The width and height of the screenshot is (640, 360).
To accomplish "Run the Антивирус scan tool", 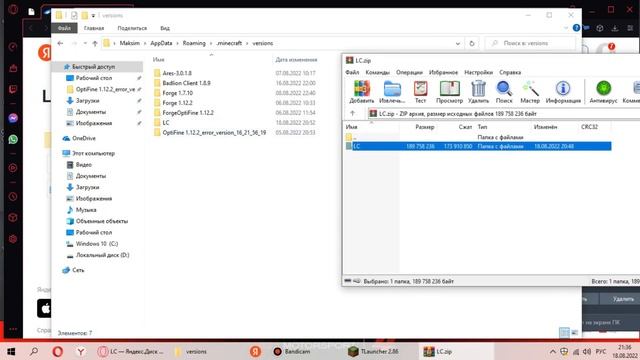I will coord(603,91).
